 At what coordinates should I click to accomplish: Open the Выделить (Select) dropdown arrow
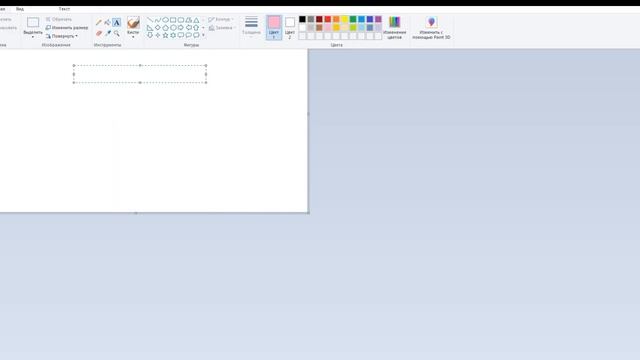33,37
